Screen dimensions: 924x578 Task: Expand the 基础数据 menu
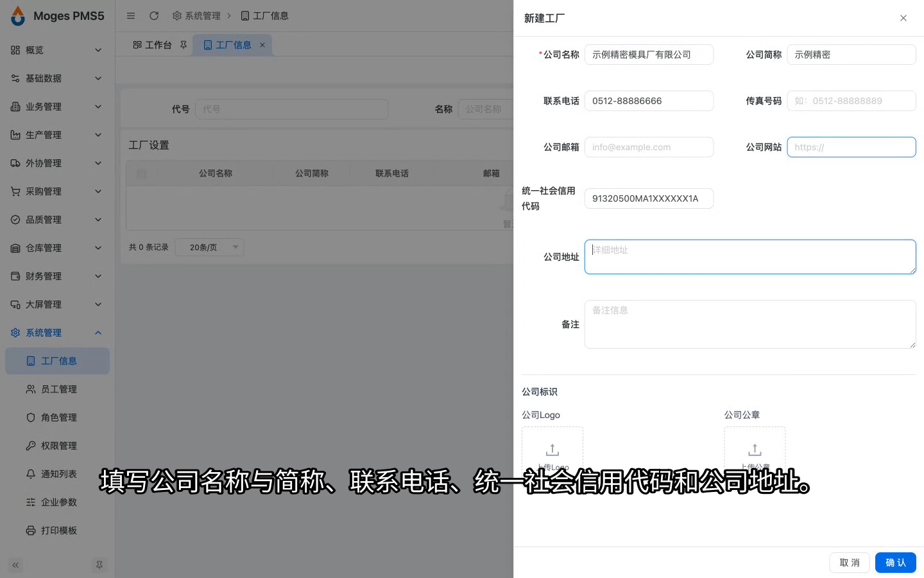57,78
